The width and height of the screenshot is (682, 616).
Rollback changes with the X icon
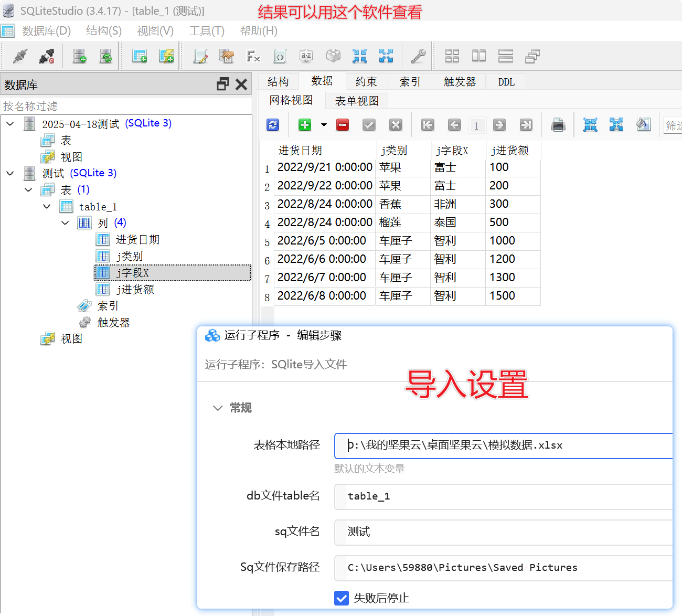point(396,125)
